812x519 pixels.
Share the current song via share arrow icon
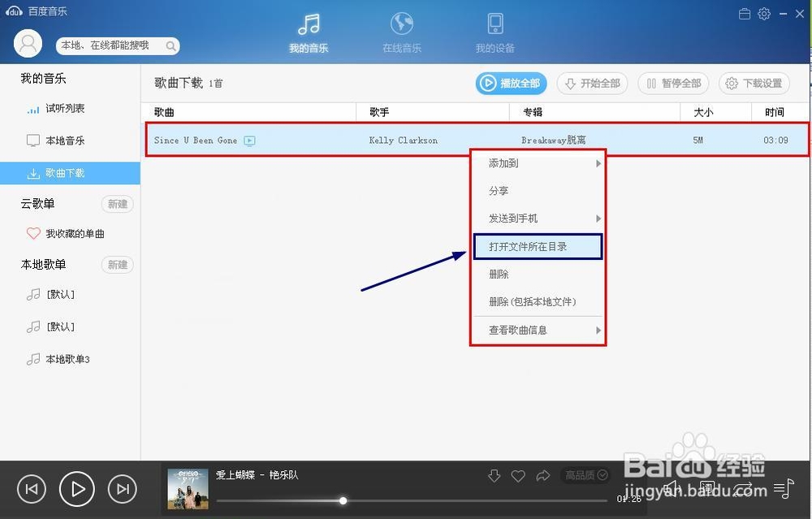[542, 476]
